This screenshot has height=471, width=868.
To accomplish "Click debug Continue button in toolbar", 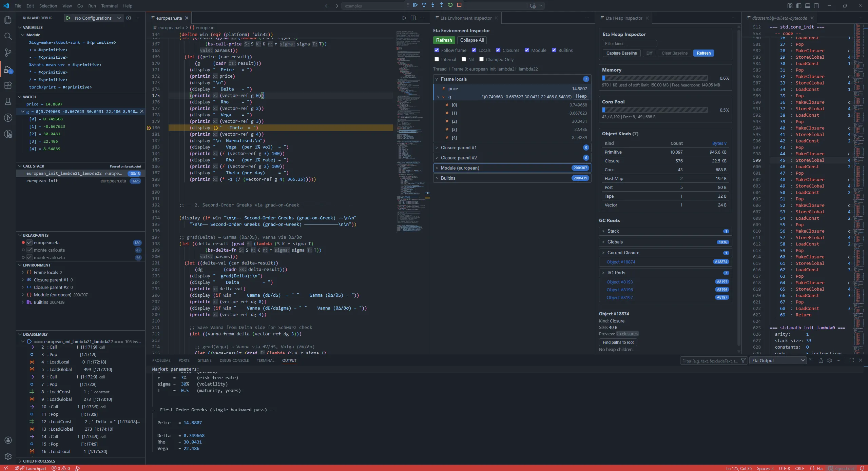I will click(415, 5).
